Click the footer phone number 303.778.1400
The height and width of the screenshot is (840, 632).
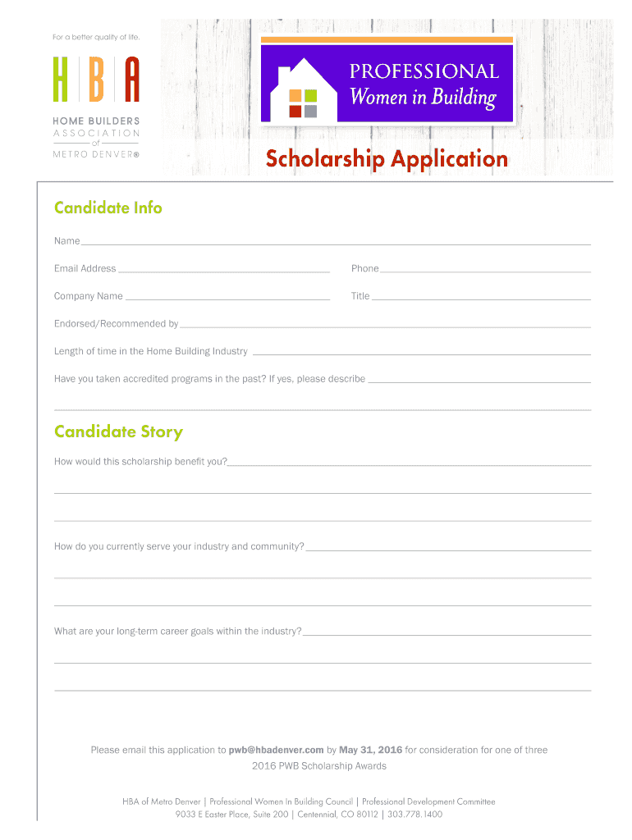point(414,815)
